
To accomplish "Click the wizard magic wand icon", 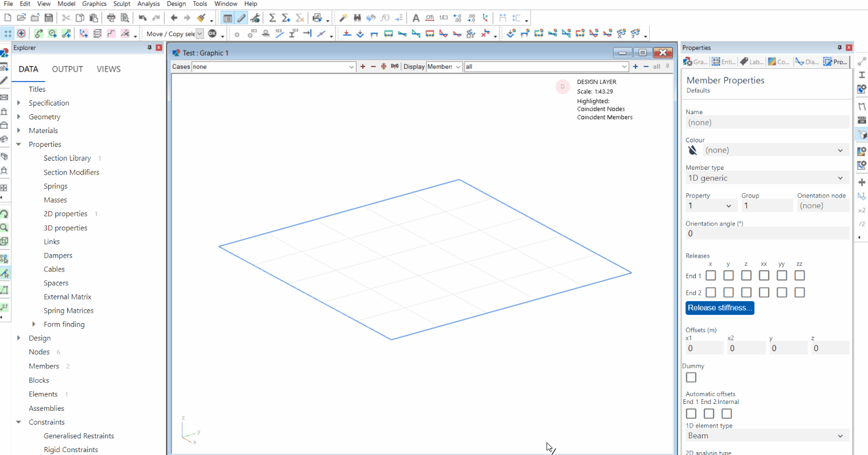I will (x=344, y=18).
